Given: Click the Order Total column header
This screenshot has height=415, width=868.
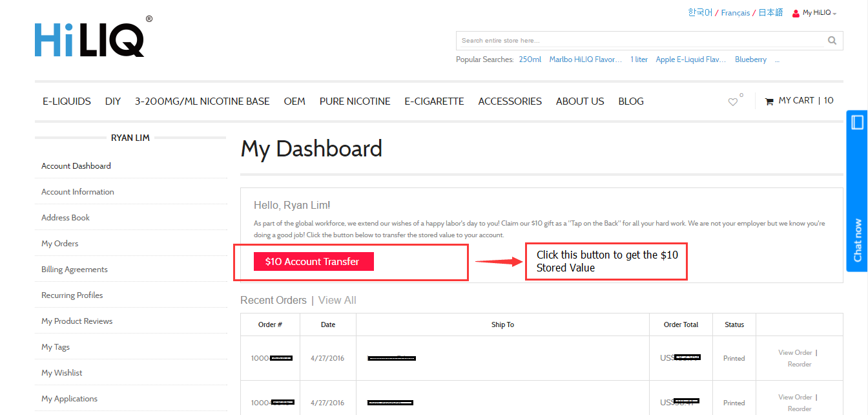Looking at the screenshot, I should click(x=681, y=325).
